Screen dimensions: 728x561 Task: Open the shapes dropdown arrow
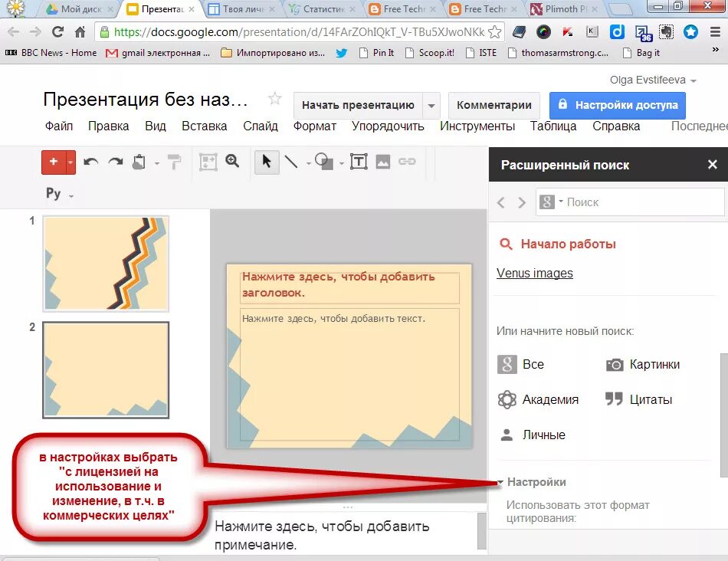click(342, 163)
